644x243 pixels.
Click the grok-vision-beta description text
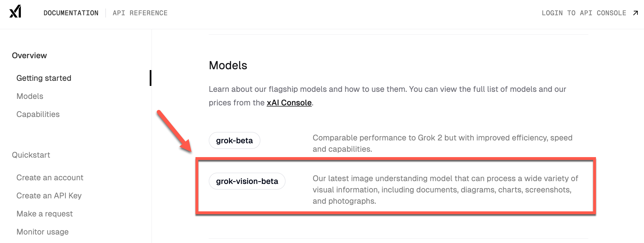(x=445, y=190)
